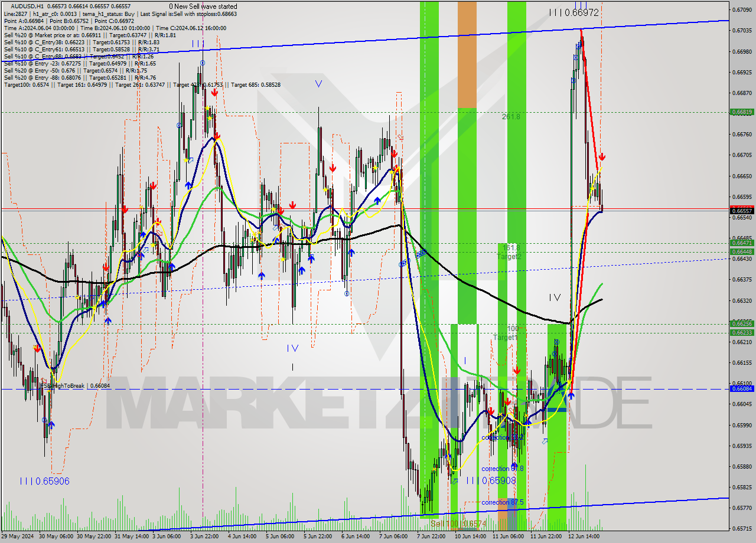The width and height of the screenshot is (756, 543).
Task: Click the 6 Jun 14:00 time label
Action: point(356,537)
